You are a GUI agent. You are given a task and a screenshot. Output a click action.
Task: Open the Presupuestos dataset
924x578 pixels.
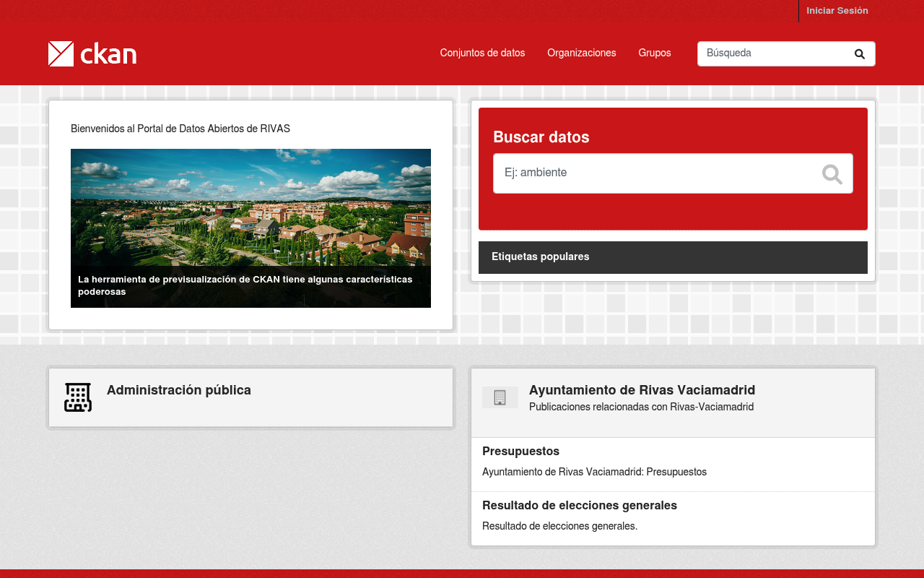pos(520,452)
